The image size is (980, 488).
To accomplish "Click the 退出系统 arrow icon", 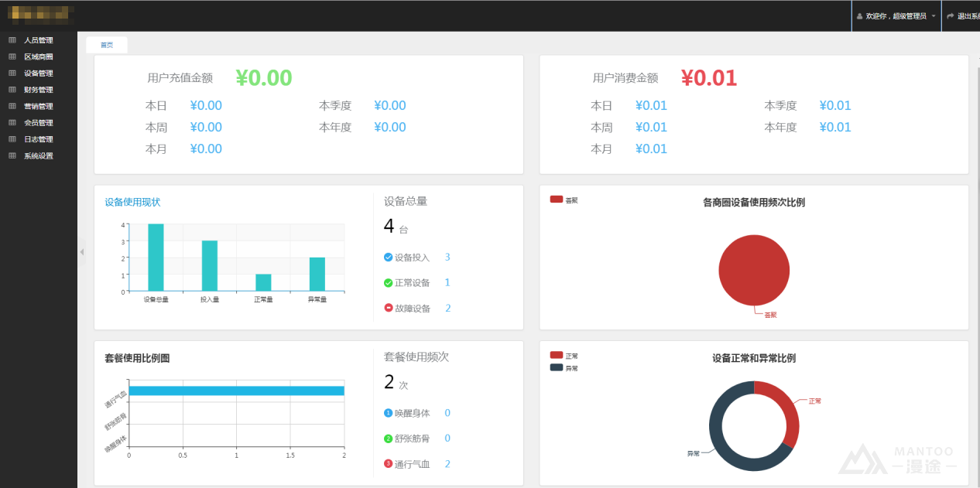I will point(950,16).
